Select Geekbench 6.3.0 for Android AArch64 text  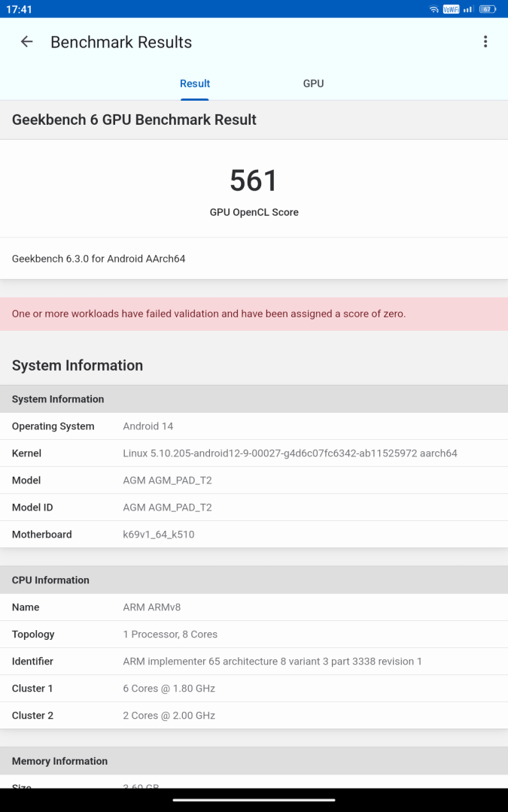click(x=99, y=259)
